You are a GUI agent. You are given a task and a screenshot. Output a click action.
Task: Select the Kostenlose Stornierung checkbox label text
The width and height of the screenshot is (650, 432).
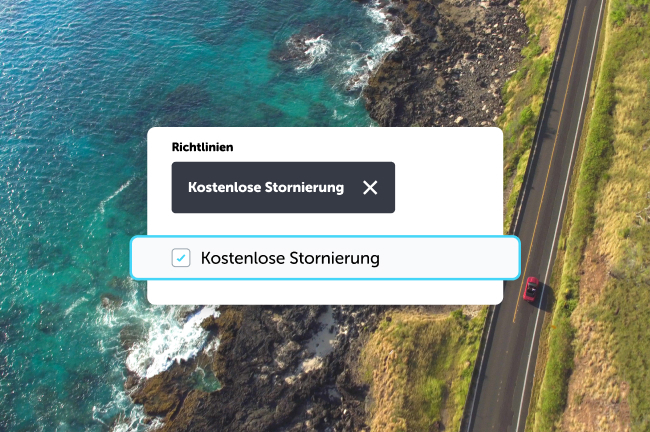tap(290, 258)
